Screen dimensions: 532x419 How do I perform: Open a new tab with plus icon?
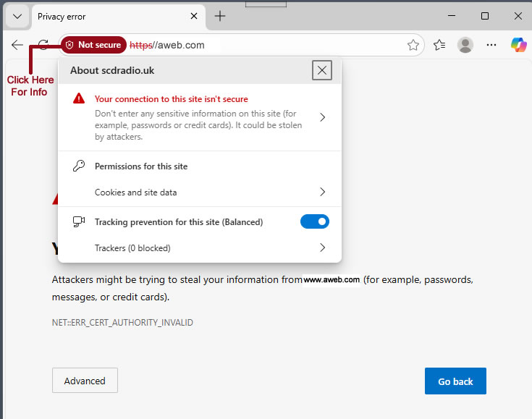point(220,16)
